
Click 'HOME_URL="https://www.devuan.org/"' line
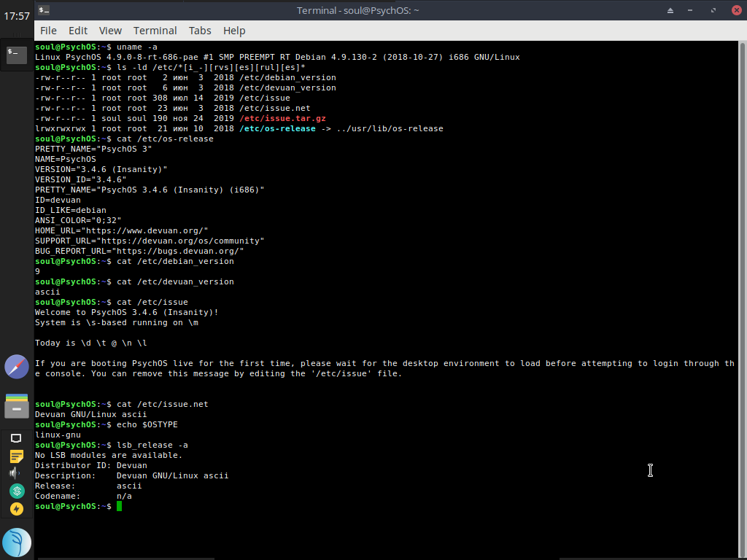click(122, 230)
